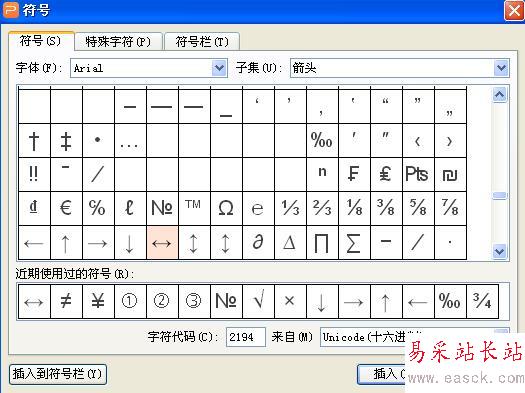Image resolution: width=525 pixels, height=393 pixels.
Task: Click the 插入 insert button
Action: [x=382, y=374]
